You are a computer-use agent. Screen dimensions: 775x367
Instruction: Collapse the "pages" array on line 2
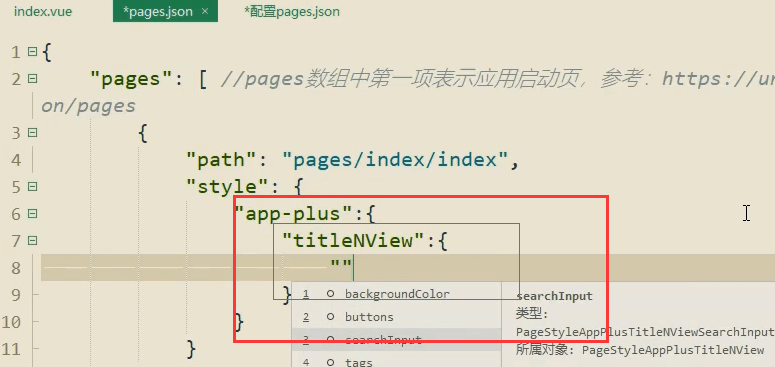(x=32, y=79)
